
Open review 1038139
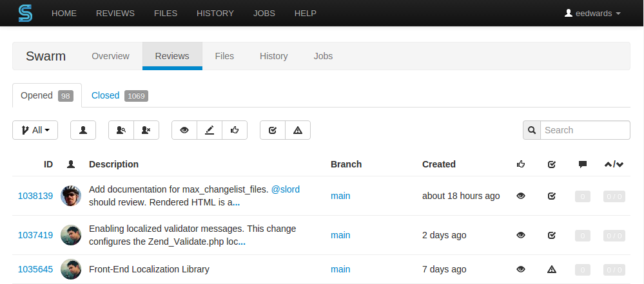(x=35, y=196)
